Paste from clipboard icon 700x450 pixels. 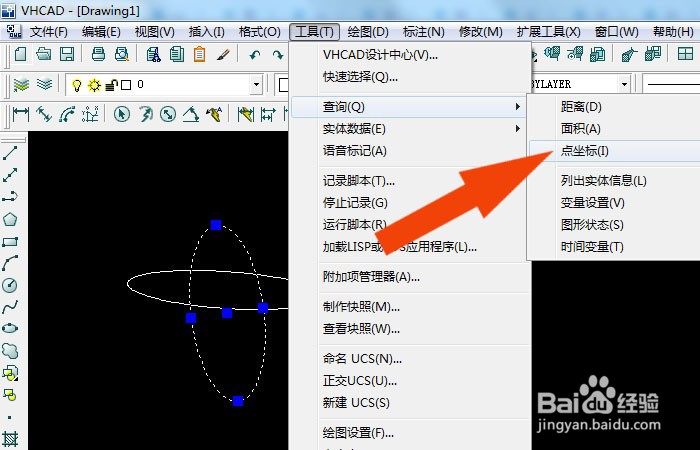200,54
